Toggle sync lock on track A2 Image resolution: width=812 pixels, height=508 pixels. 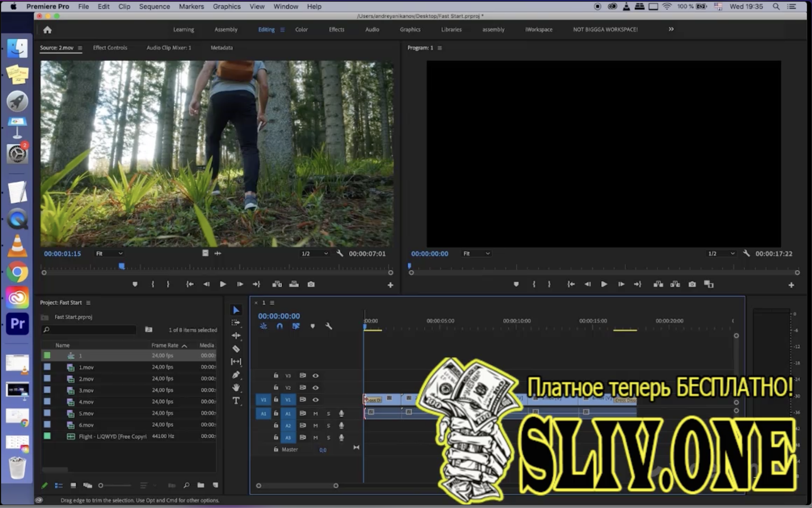coord(302,425)
